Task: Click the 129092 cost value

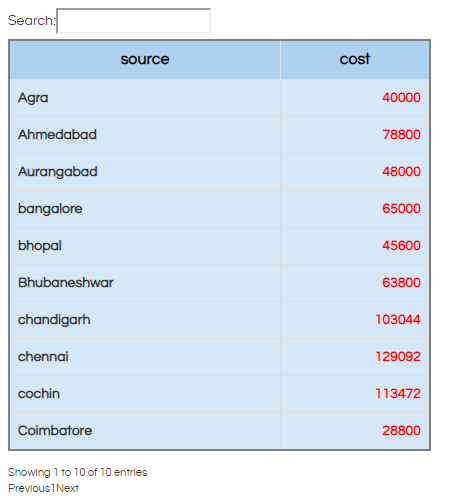Action: pos(398,357)
